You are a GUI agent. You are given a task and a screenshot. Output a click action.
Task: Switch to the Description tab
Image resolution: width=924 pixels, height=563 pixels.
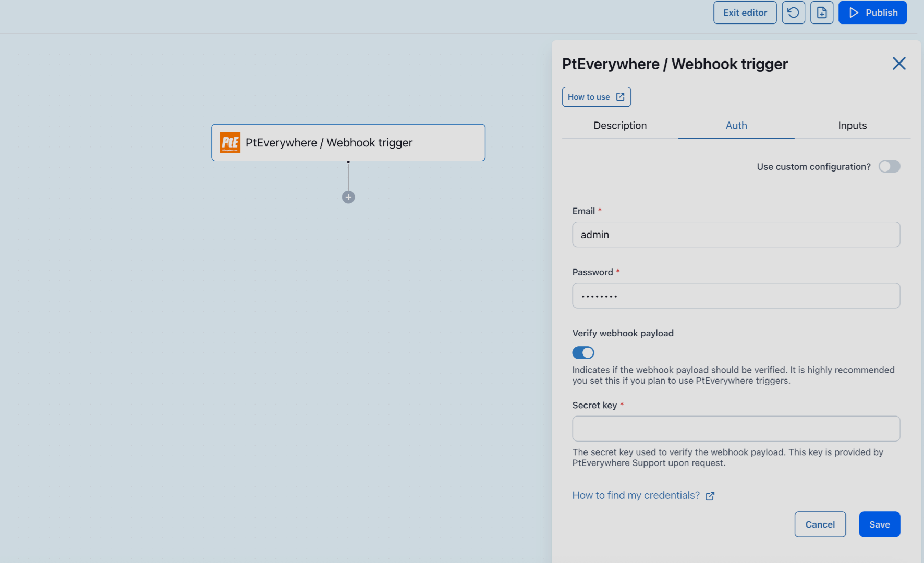[x=619, y=125]
